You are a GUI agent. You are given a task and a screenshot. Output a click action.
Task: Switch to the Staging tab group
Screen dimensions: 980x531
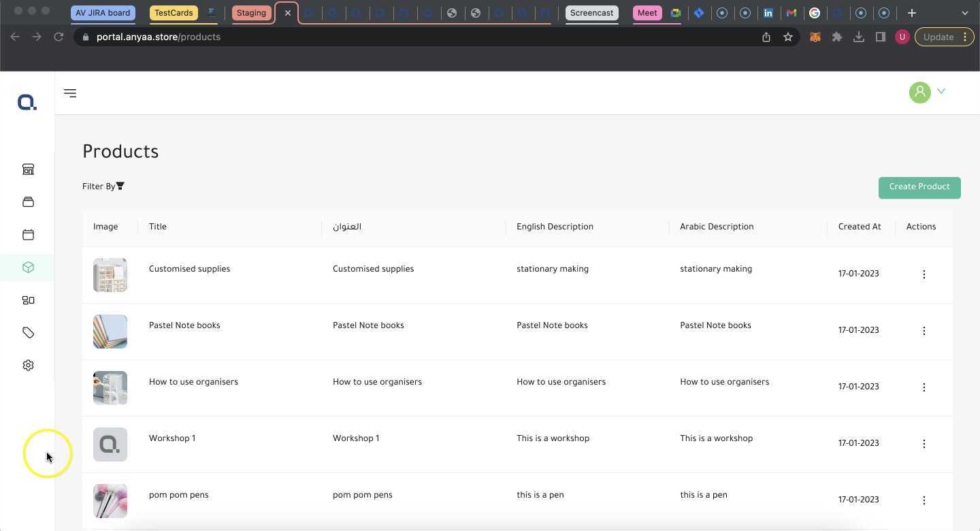pyautogui.click(x=251, y=13)
